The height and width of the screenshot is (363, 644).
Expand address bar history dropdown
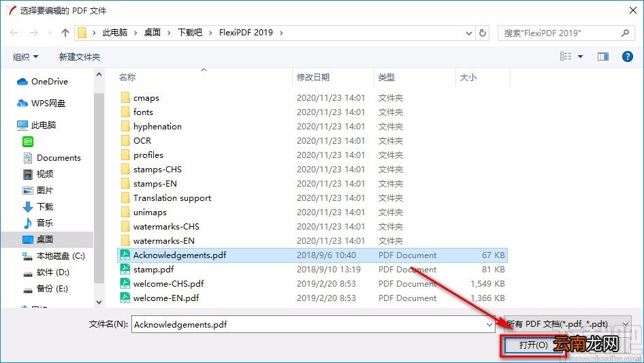468,33
